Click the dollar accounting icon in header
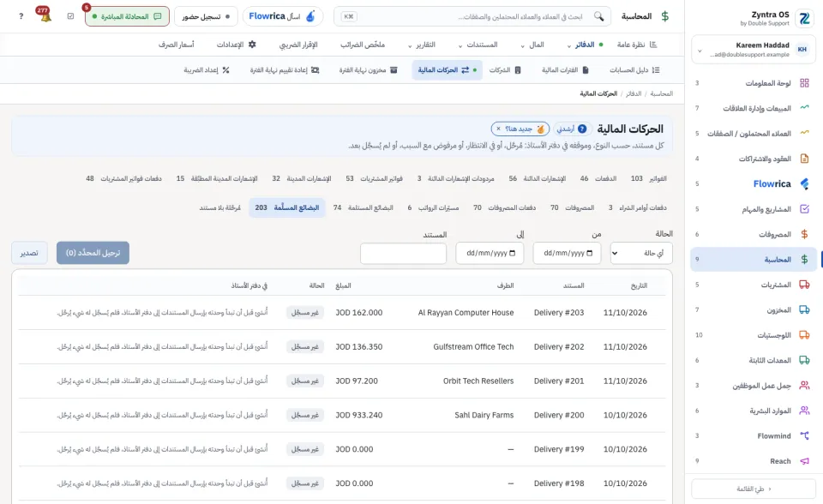The height and width of the screenshot is (504, 823). point(665,16)
